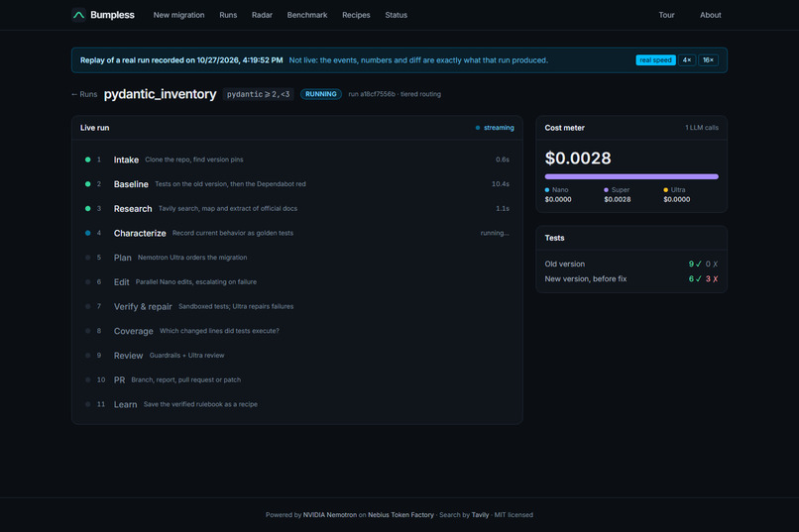Select the Plan step
The height and width of the screenshot is (532, 799).
(x=297, y=258)
